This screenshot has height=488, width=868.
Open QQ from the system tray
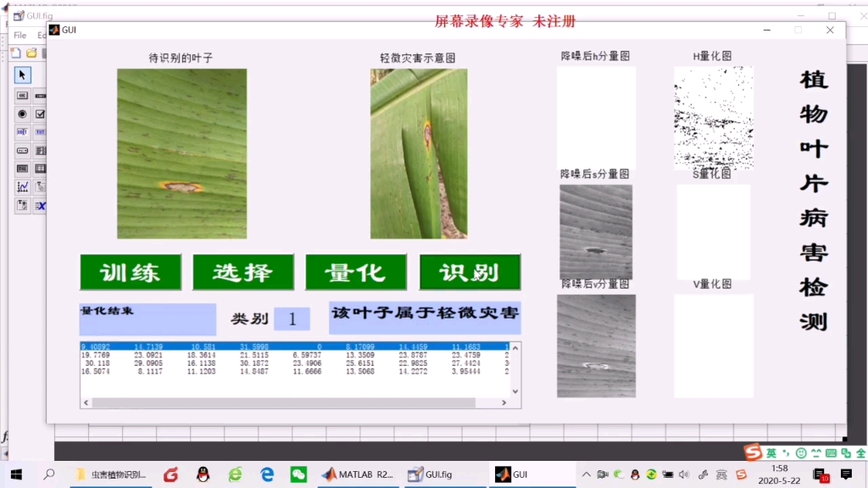(x=634, y=474)
